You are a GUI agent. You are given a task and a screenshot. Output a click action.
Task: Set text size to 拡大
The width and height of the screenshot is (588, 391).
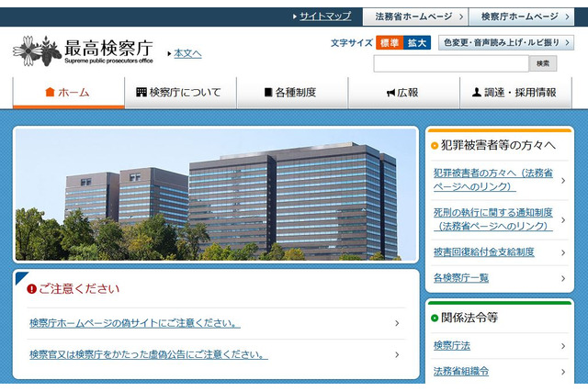point(417,43)
